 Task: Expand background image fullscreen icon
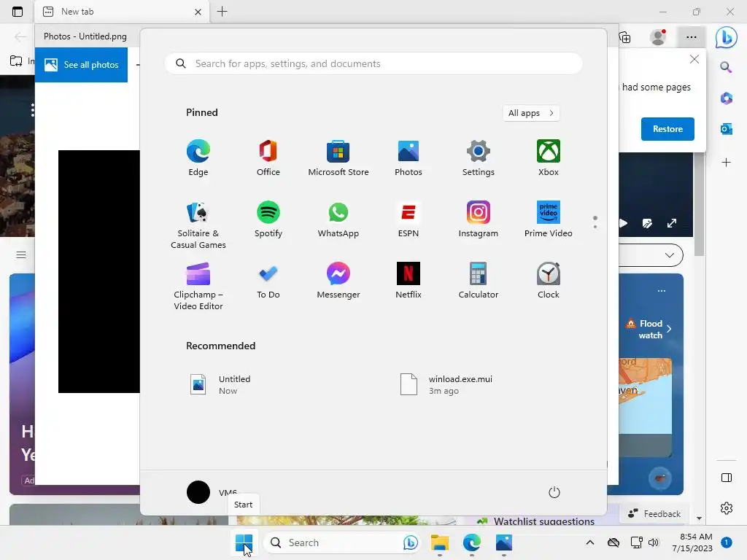[x=672, y=223]
